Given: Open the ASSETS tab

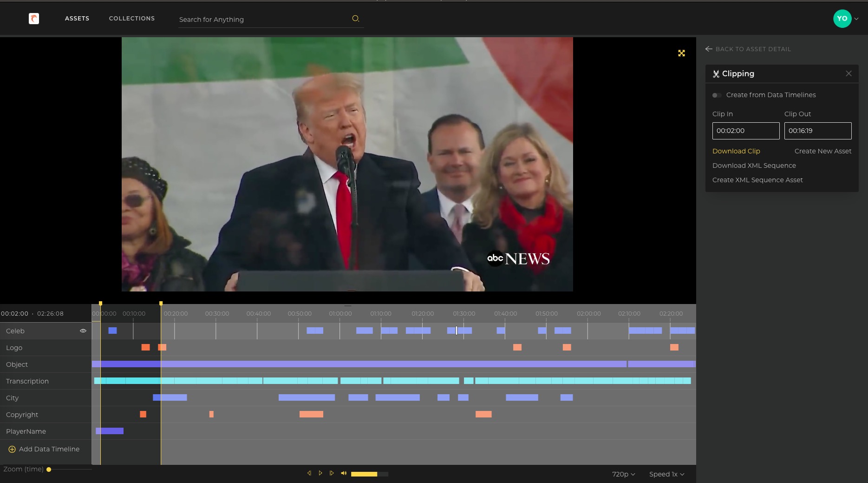Looking at the screenshot, I should [x=77, y=19].
